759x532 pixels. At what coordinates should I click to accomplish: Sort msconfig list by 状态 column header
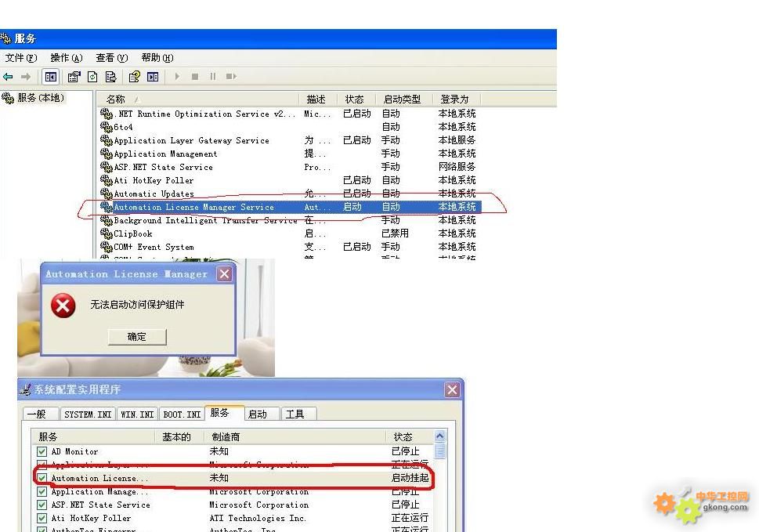(x=410, y=436)
